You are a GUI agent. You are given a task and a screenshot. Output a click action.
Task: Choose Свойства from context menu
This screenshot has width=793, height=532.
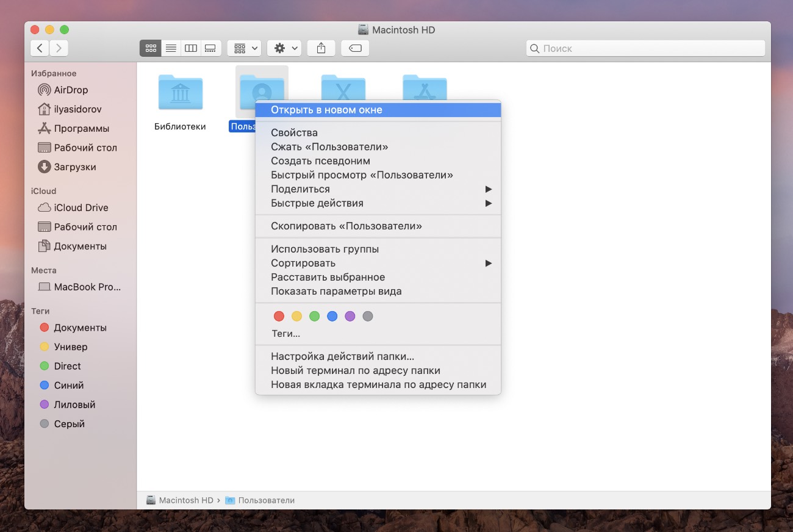378,132
